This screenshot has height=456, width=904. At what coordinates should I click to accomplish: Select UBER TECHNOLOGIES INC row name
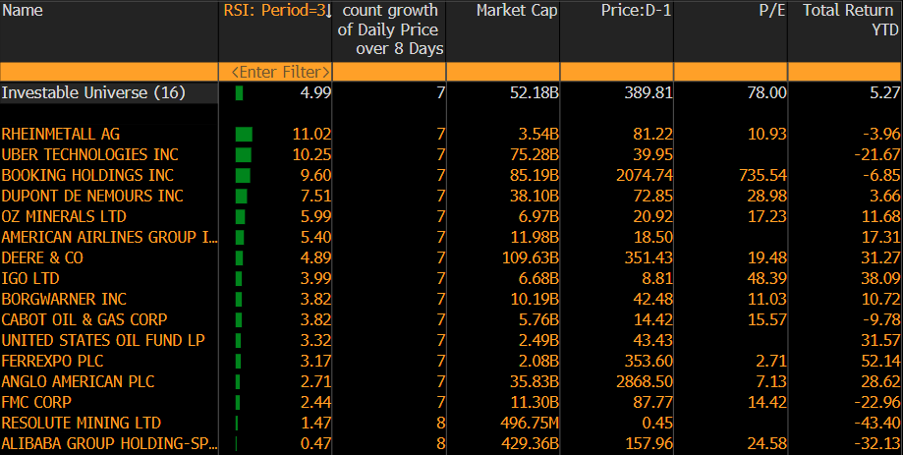(90, 155)
